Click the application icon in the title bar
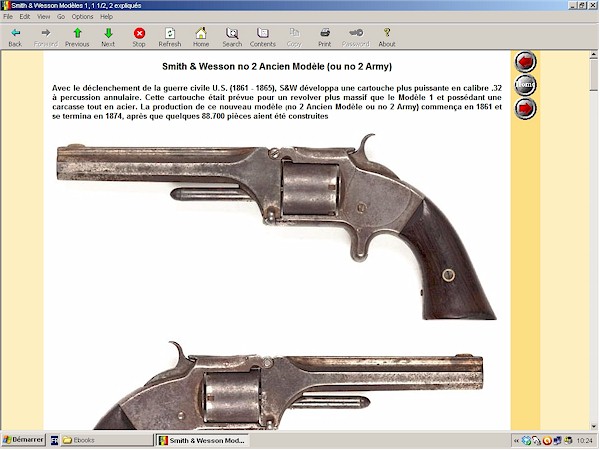This screenshot has width=600, height=450. tap(6, 5)
